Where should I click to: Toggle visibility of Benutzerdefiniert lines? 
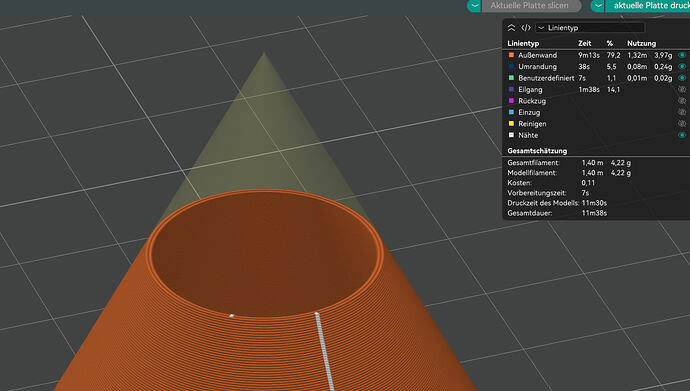pos(682,78)
